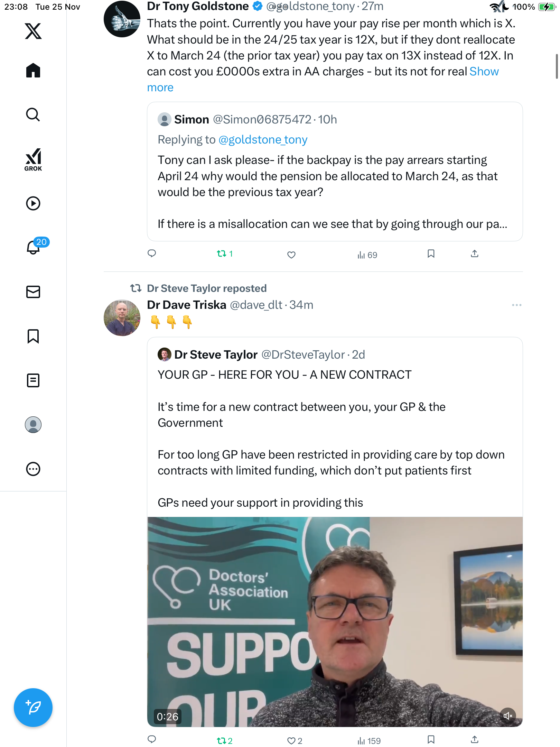Open the video tab in sidebar

[x=33, y=203]
